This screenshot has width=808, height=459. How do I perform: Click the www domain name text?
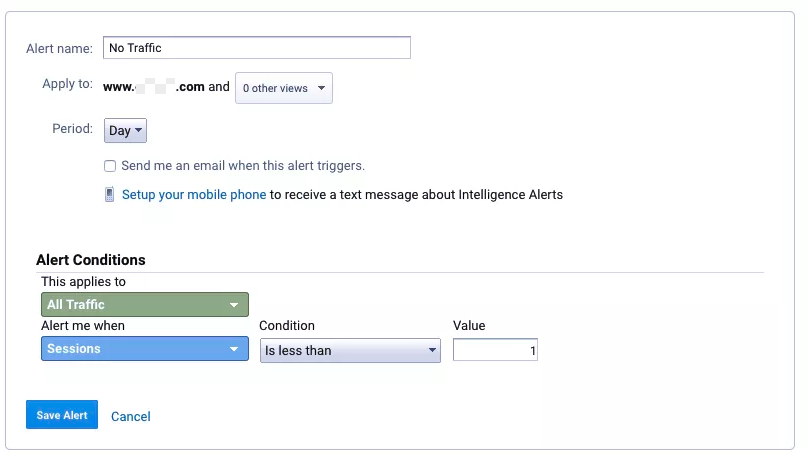[154, 87]
